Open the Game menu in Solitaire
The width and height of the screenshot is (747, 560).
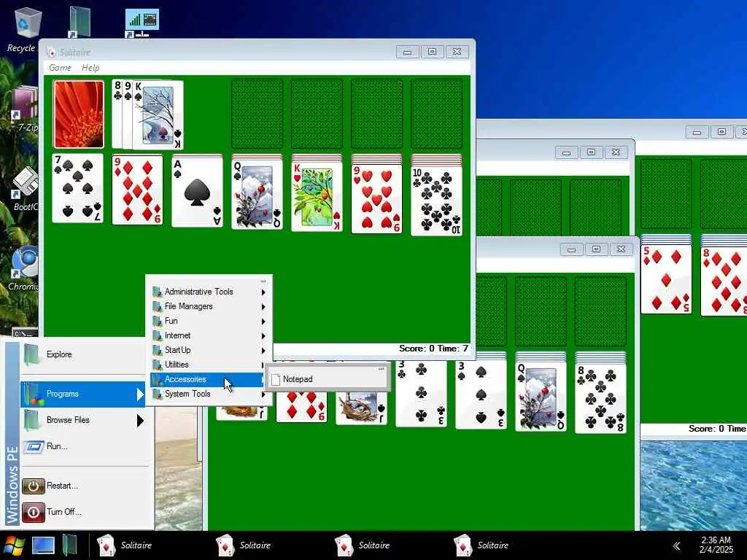pyautogui.click(x=60, y=68)
